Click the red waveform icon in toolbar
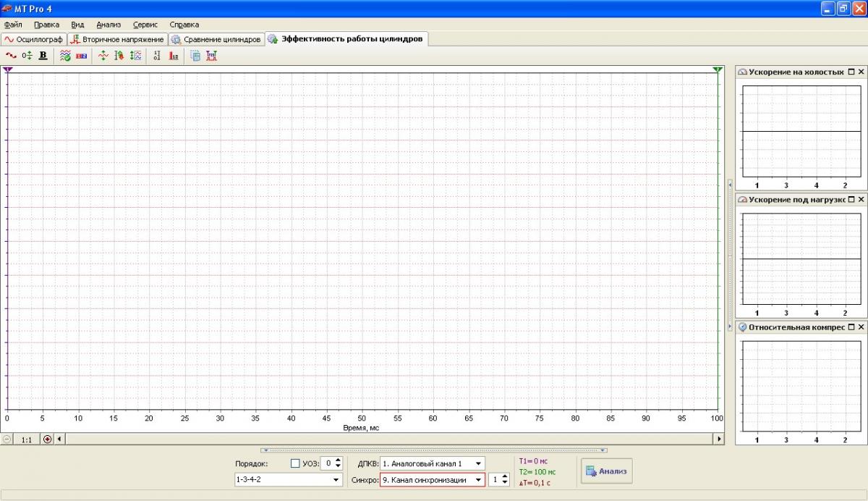Viewport: 868px width, 501px height. tap(10, 55)
